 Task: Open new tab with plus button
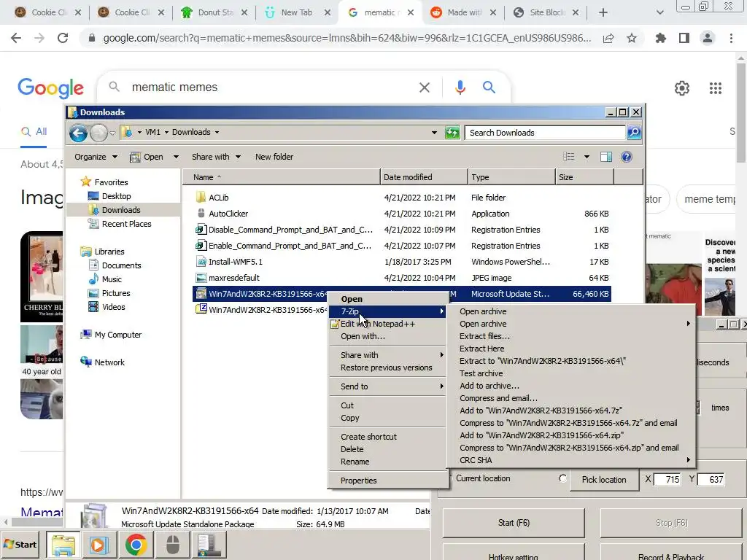603,12
